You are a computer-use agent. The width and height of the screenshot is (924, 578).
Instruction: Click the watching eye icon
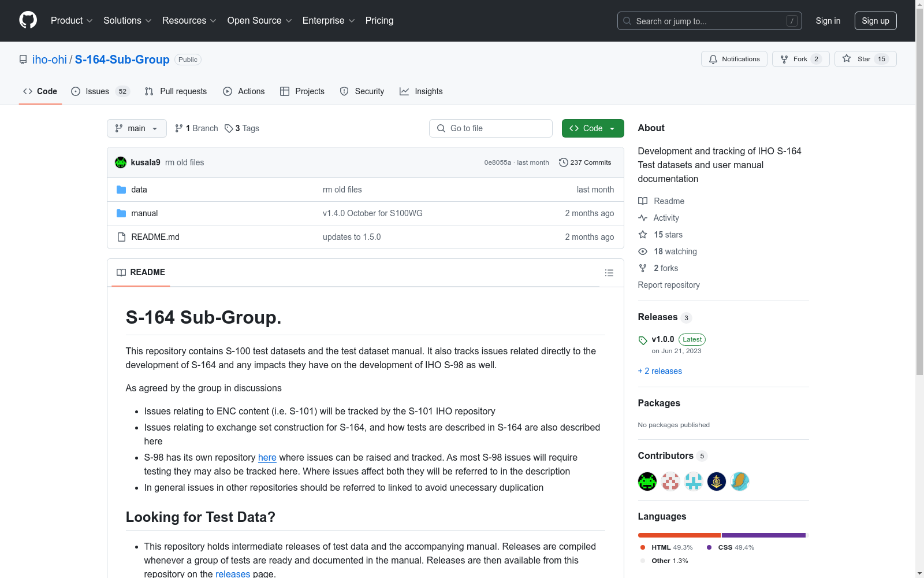click(643, 251)
